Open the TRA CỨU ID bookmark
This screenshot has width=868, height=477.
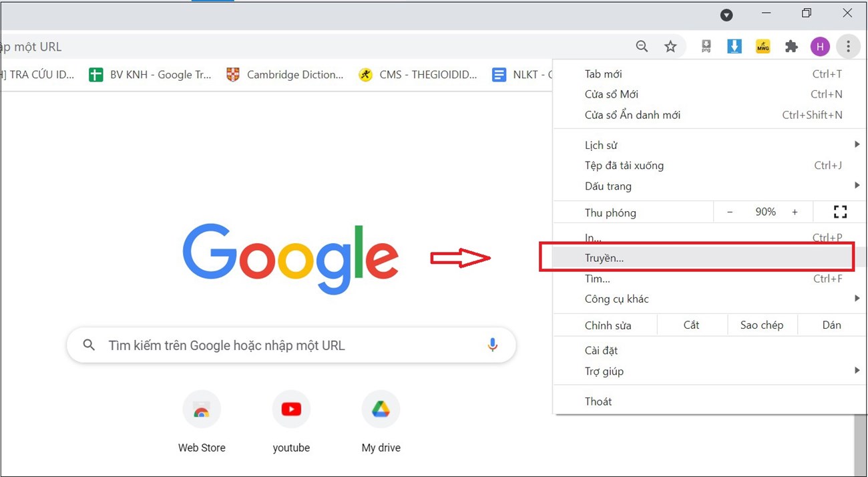click(x=39, y=75)
